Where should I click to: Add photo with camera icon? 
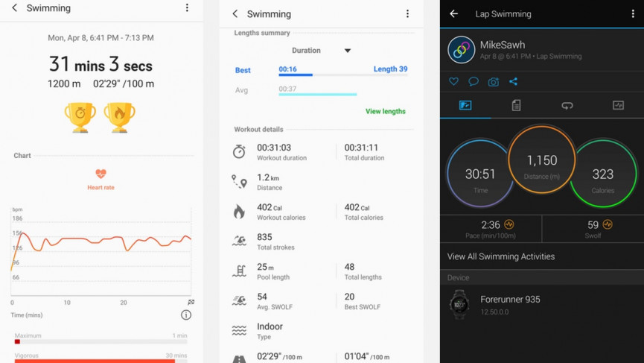pyautogui.click(x=494, y=82)
